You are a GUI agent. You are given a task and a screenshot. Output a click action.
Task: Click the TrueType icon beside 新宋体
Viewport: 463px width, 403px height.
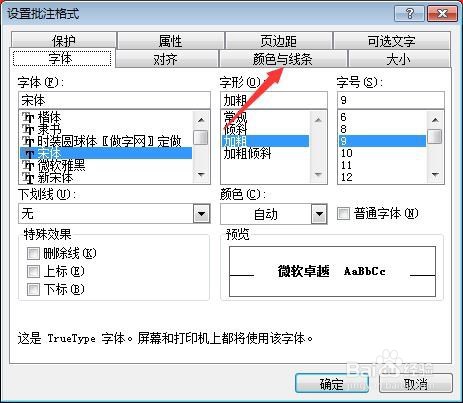(x=29, y=177)
